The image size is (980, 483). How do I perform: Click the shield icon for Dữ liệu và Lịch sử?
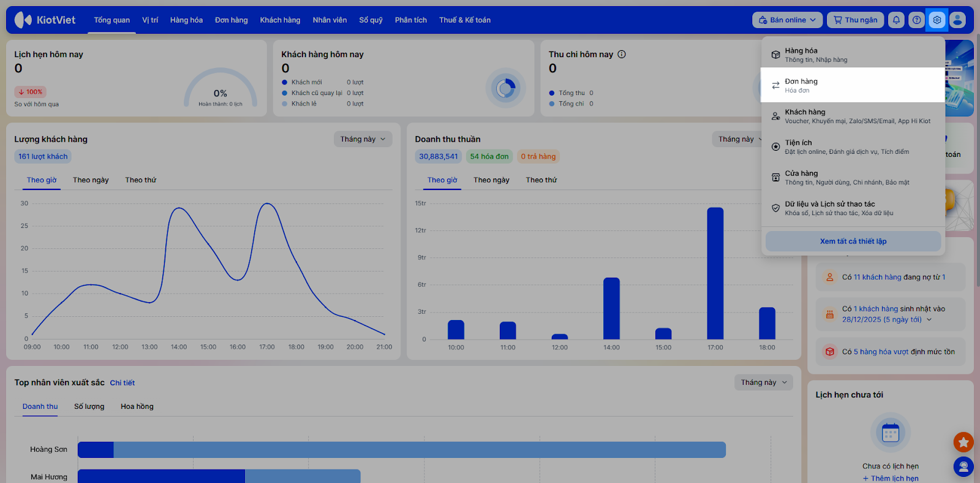click(775, 208)
